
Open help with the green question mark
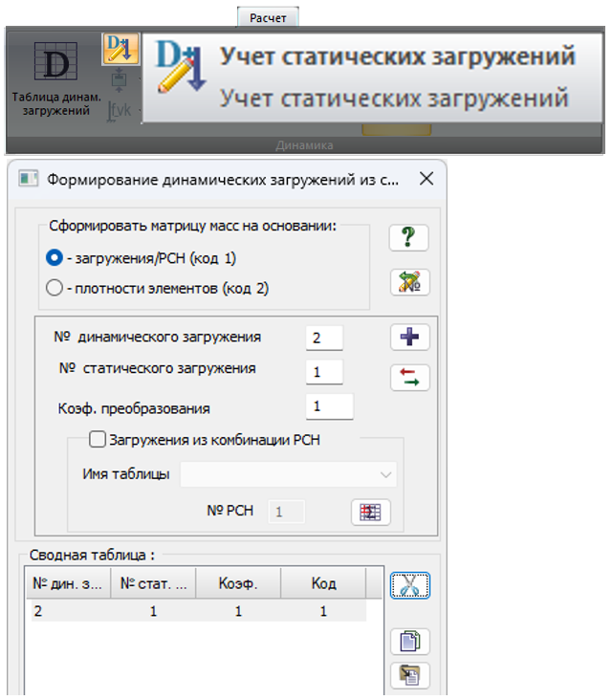(409, 239)
